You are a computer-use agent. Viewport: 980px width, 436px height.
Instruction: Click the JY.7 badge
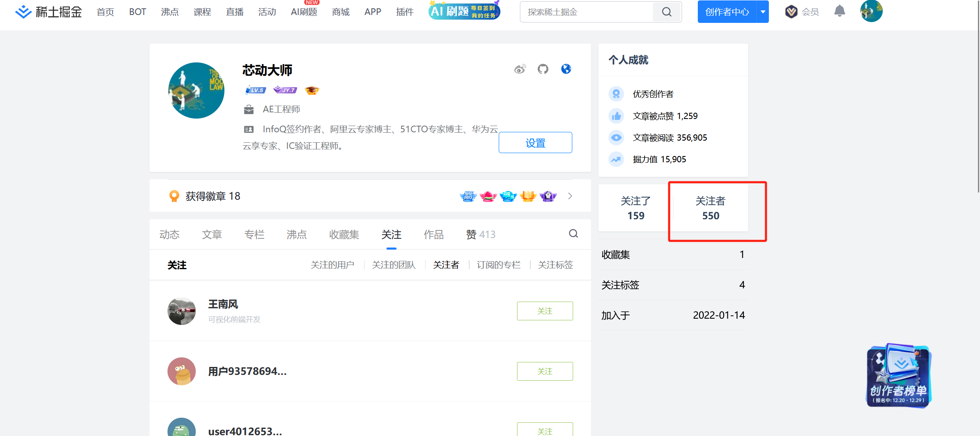click(x=285, y=90)
